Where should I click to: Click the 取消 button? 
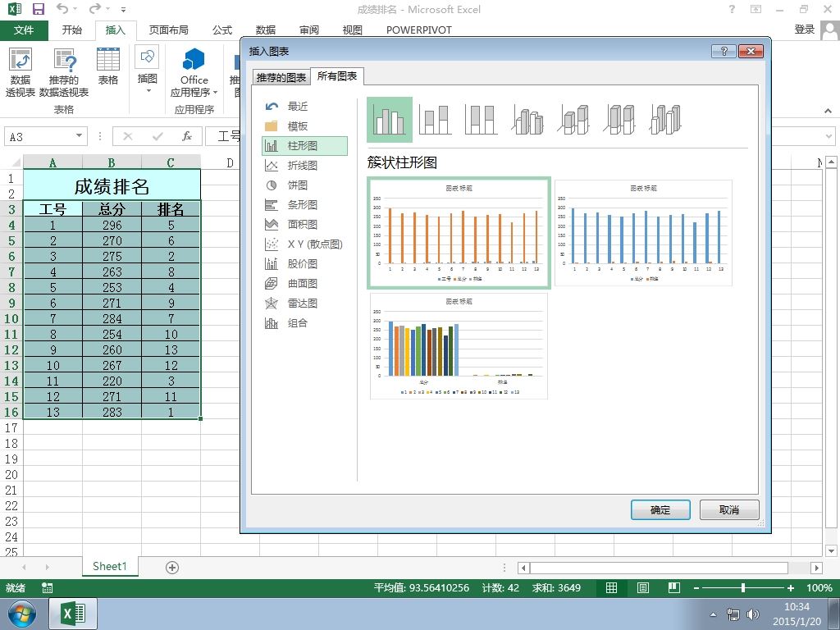729,509
